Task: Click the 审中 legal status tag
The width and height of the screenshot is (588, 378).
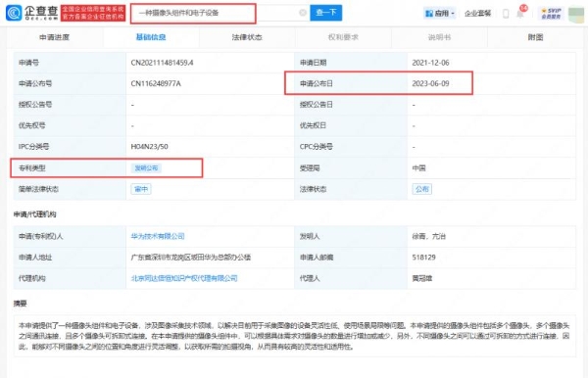Action: 141,189
